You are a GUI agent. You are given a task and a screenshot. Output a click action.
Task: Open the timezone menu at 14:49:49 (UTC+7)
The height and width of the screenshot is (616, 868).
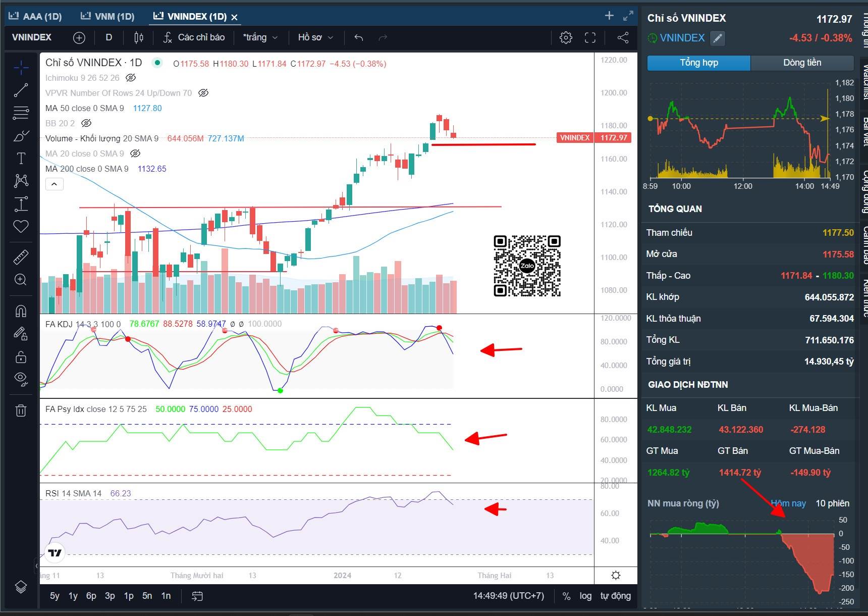coord(509,596)
